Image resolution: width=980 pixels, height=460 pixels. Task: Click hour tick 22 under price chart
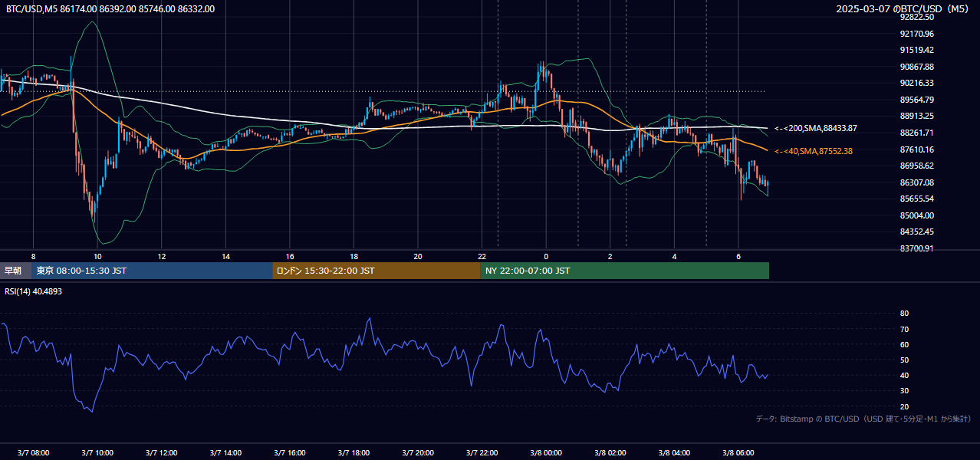click(x=482, y=256)
